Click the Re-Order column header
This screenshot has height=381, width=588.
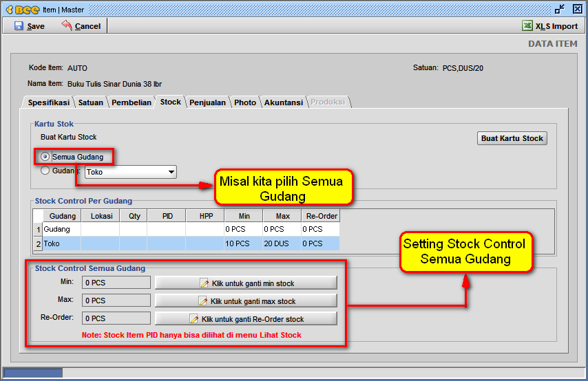click(x=322, y=216)
